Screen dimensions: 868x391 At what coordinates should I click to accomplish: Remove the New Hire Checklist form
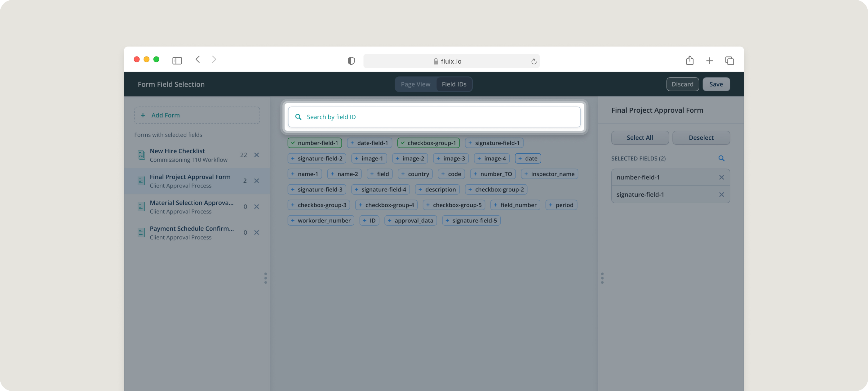pyautogui.click(x=256, y=155)
